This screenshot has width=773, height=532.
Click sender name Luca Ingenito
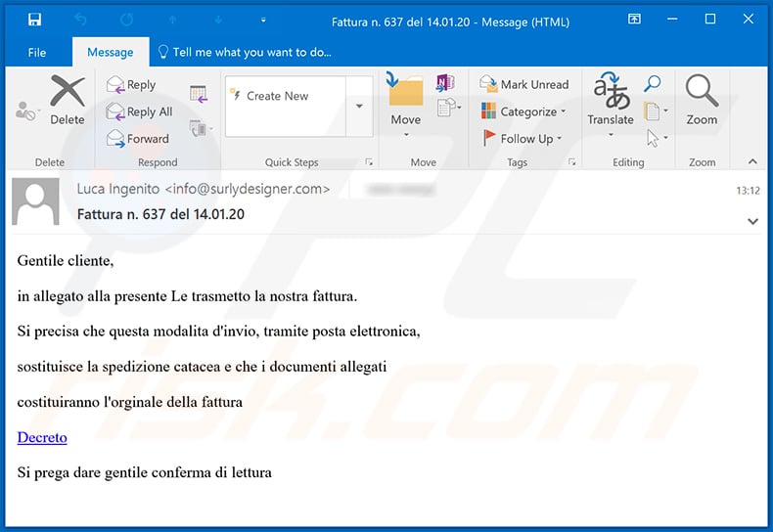pos(118,189)
